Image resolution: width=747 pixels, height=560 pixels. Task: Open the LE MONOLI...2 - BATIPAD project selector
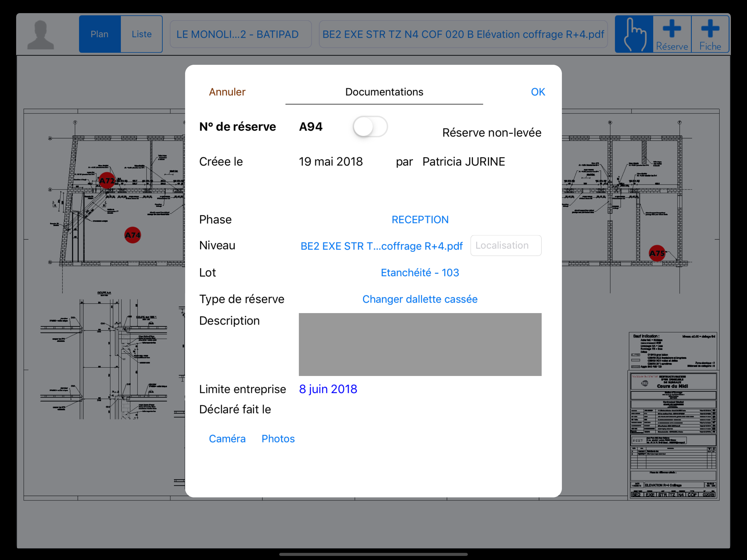[240, 34]
